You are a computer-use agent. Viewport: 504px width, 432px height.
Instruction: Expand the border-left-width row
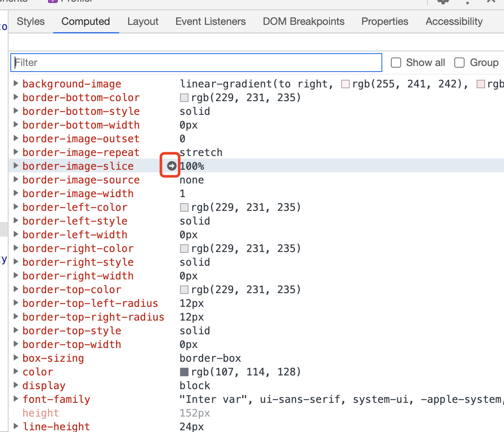15,235
